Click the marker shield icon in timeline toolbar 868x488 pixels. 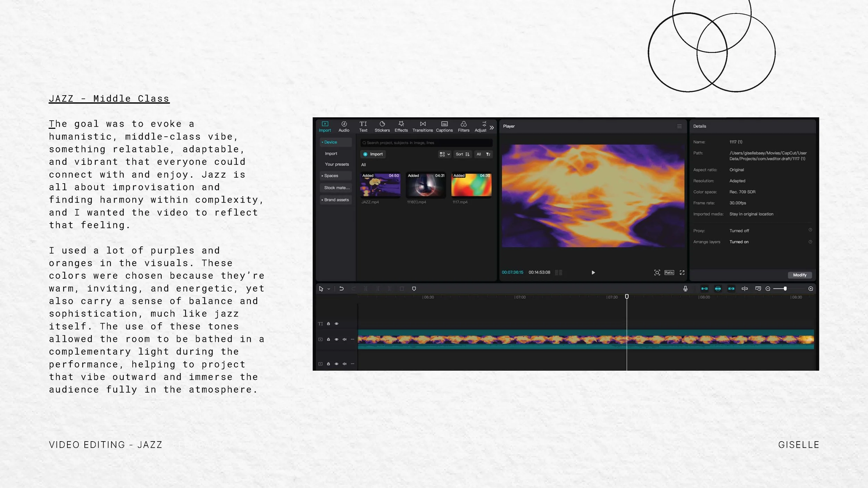click(414, 288)
